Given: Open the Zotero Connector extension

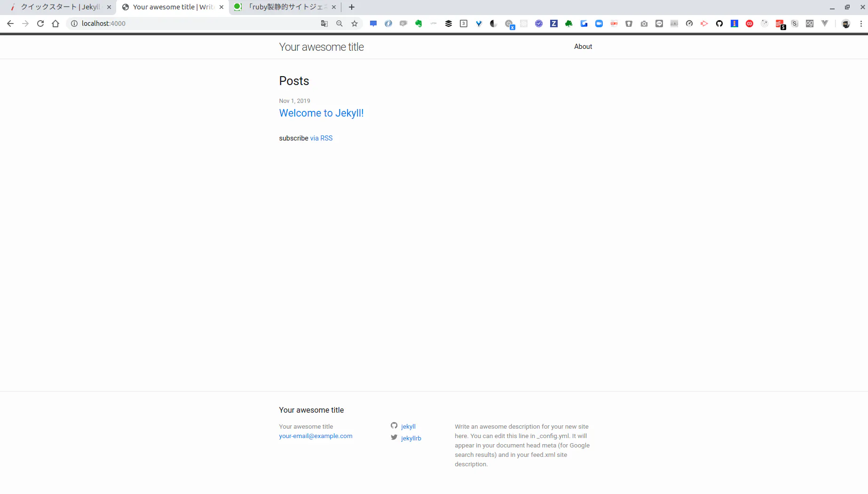Looking at the screenshot, I should click(x=553, y=23).
